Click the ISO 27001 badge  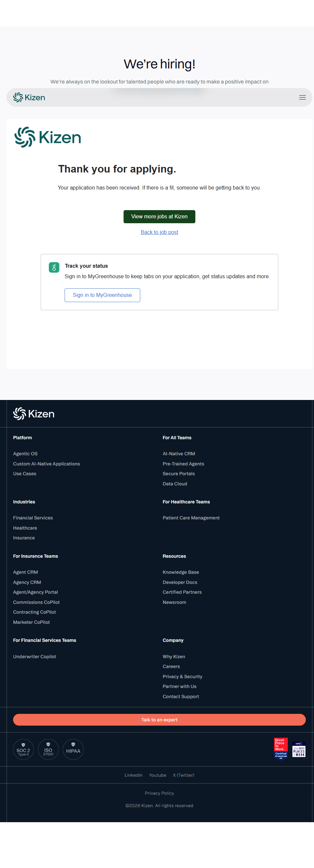[48, 749]
